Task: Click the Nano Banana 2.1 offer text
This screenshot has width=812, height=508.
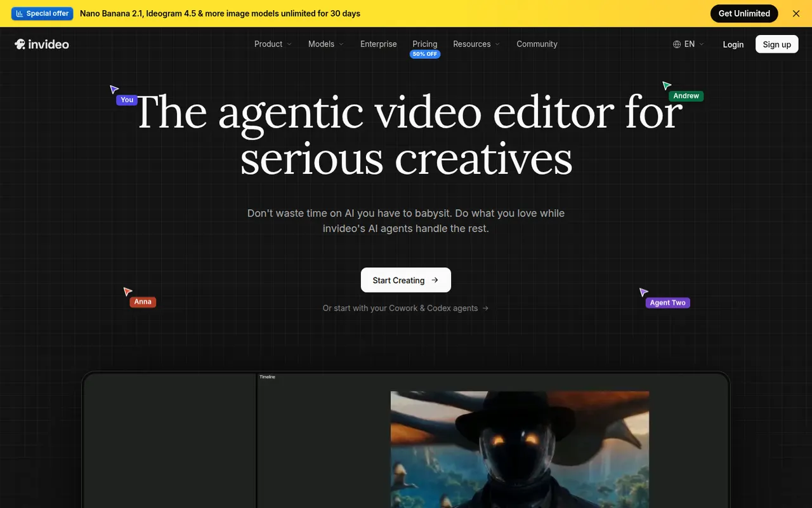Action: (220, 13)
